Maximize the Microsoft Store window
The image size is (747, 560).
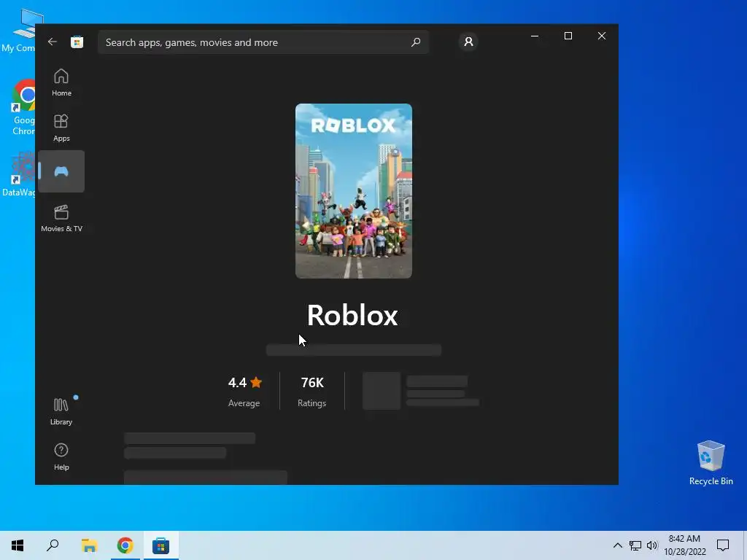(568, 36)
